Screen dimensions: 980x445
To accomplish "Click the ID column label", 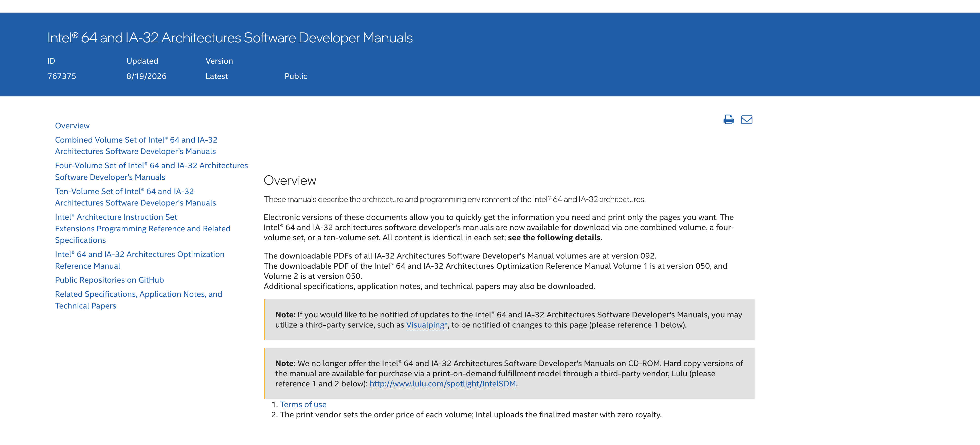I will point(51,61).
